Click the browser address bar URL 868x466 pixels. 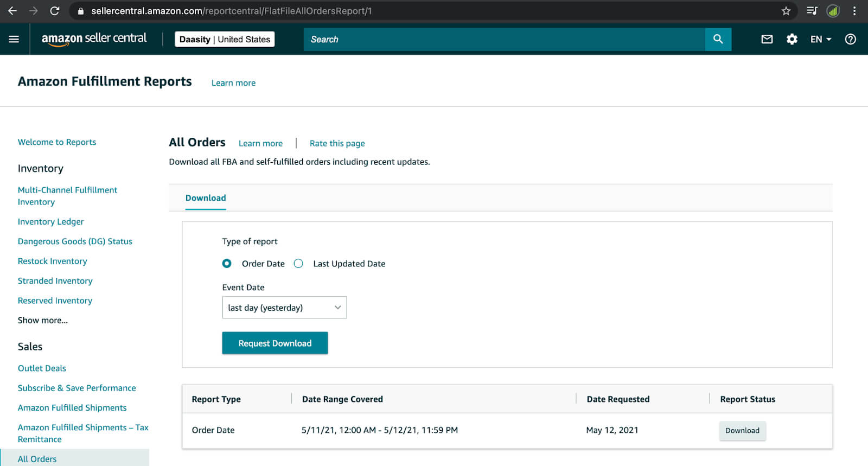[232, 11]
